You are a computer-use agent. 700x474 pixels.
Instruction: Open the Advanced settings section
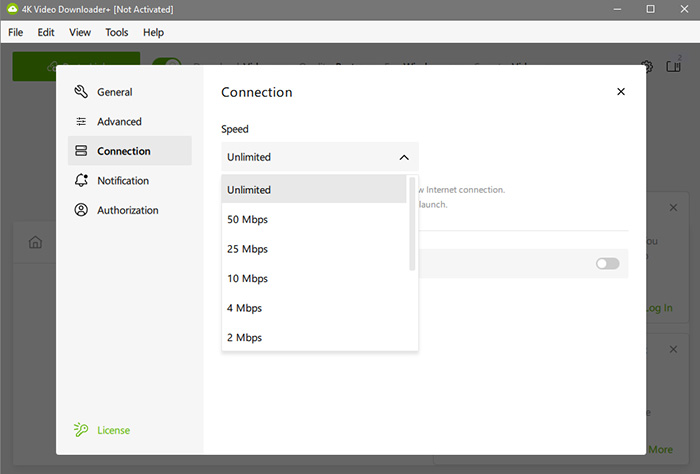pos(129,121)
